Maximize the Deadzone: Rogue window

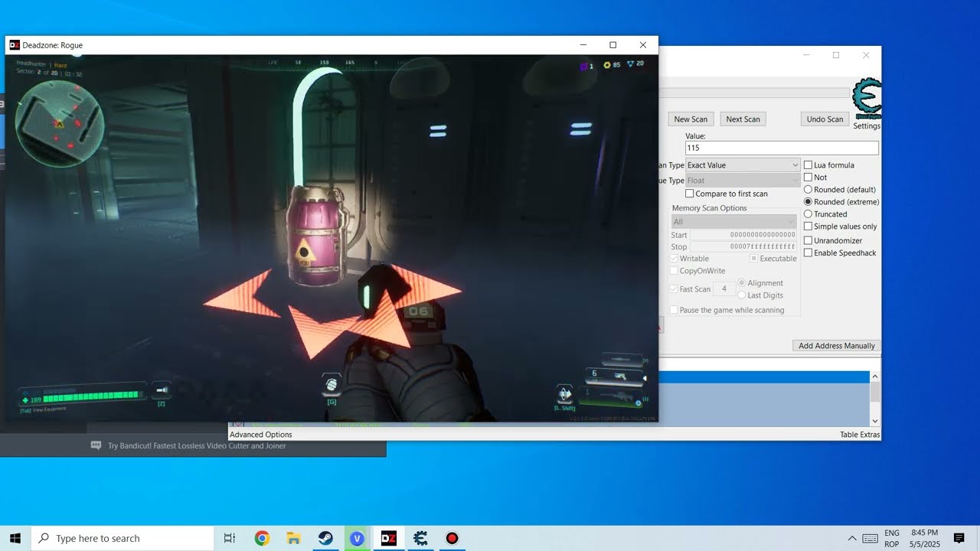point(612,45)
